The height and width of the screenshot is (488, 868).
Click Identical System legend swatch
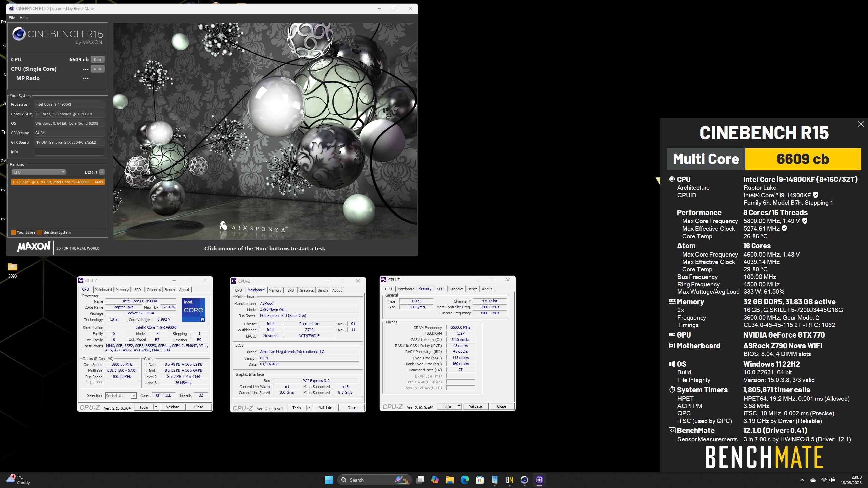39,232
